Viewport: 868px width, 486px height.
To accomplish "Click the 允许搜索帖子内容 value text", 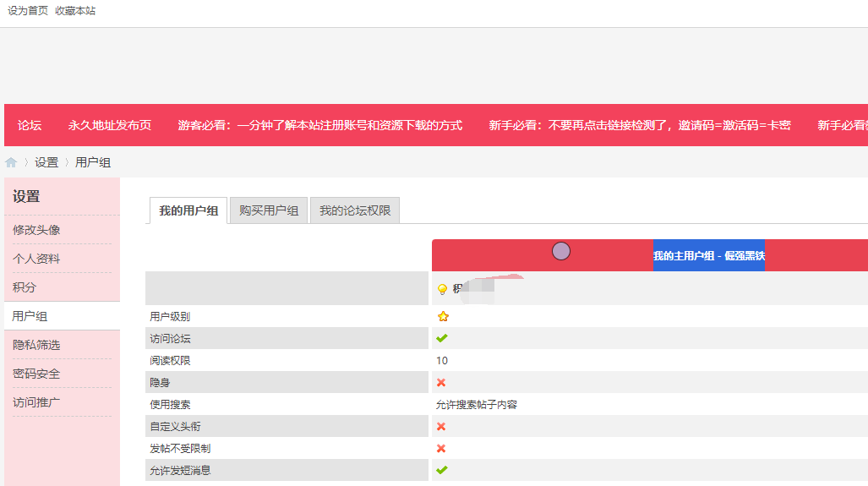I will click(477, 405).
